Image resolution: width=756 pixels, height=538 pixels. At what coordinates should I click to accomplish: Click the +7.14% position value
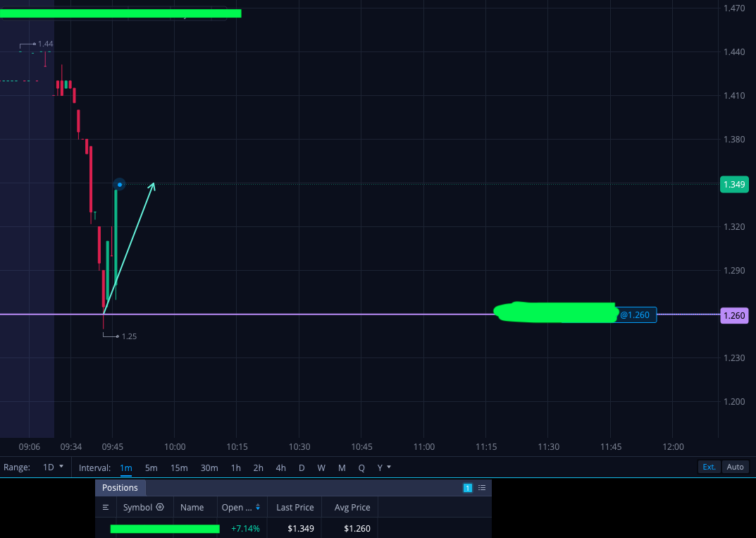(245, 529)
